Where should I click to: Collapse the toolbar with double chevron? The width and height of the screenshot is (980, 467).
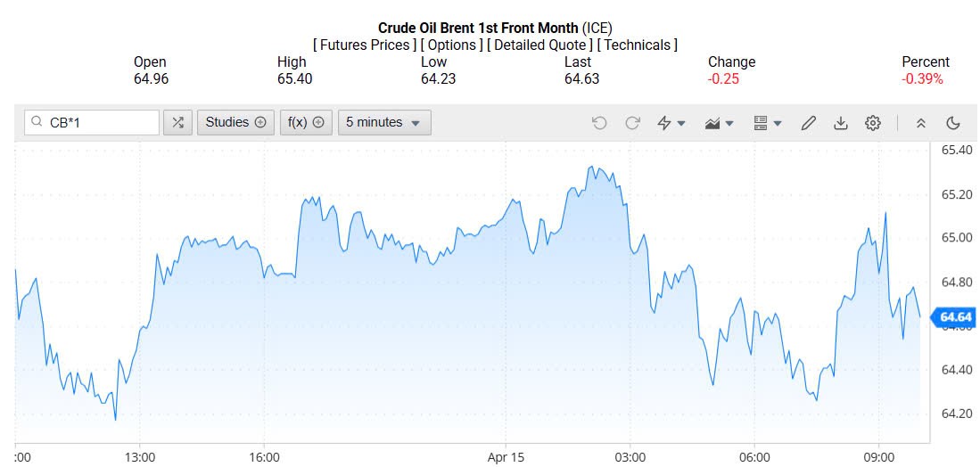[921, 123]
